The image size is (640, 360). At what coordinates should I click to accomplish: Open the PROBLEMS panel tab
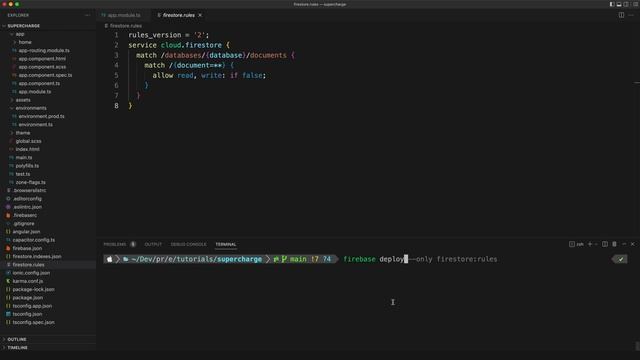click(115, 244)
